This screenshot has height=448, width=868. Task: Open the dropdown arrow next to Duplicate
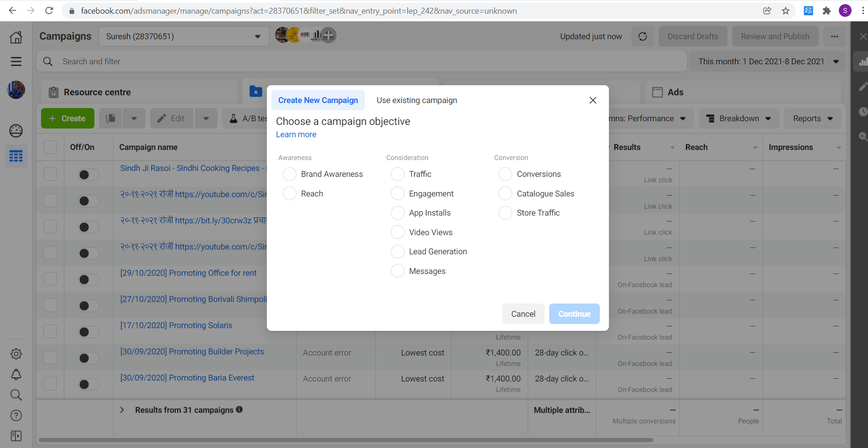point(134,118)
